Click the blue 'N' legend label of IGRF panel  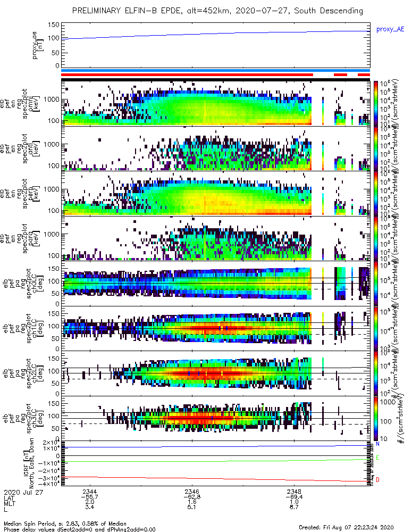(377, 444)
